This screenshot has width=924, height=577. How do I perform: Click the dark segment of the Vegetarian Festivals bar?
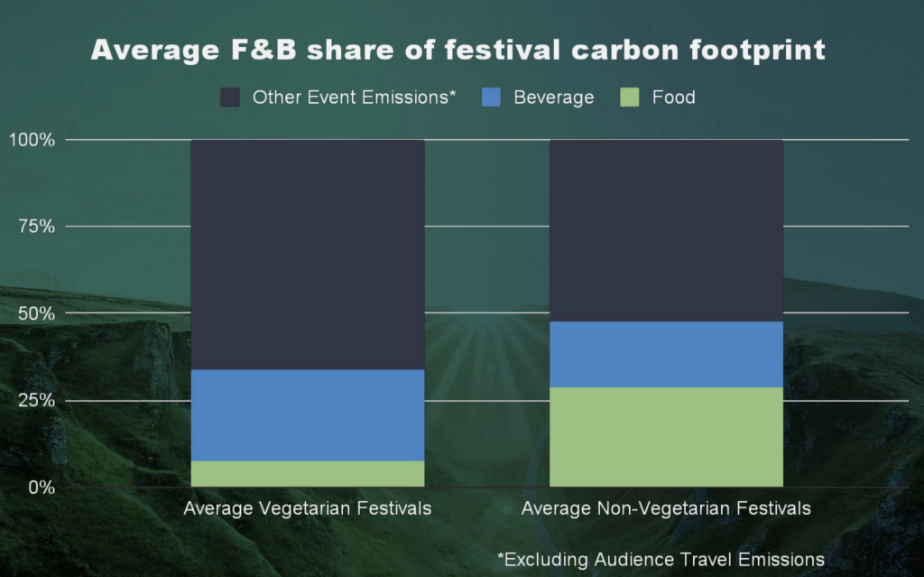308,254
